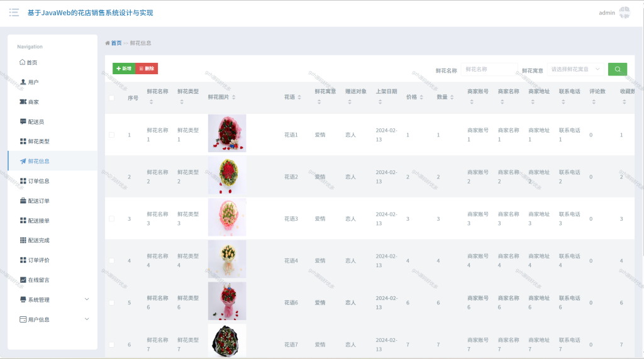Check the row 3 checkbox
The image size is (644, 359).
112,219
